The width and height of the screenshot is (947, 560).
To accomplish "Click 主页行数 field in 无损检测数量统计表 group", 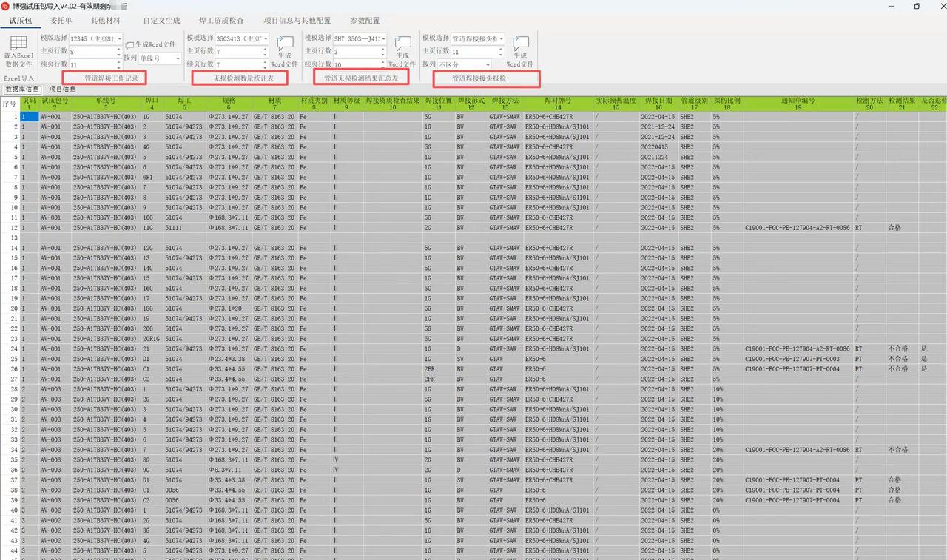I will (242, 52).
